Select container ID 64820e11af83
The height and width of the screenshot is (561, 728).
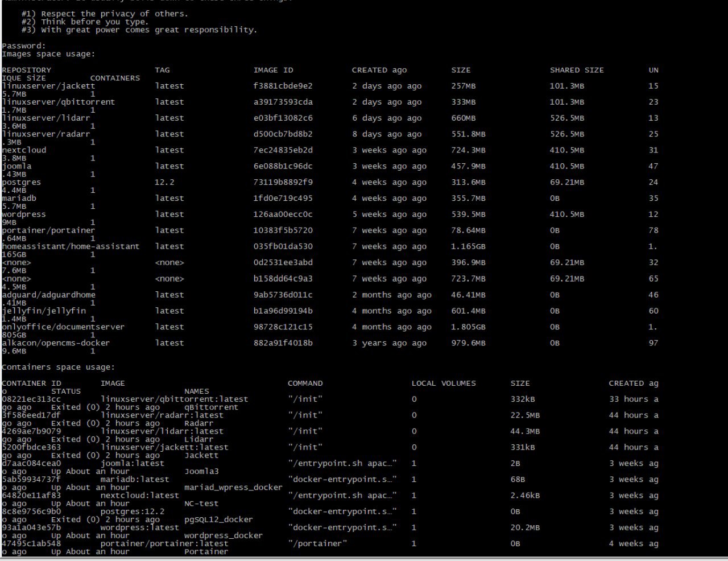[x=31, y=496]
